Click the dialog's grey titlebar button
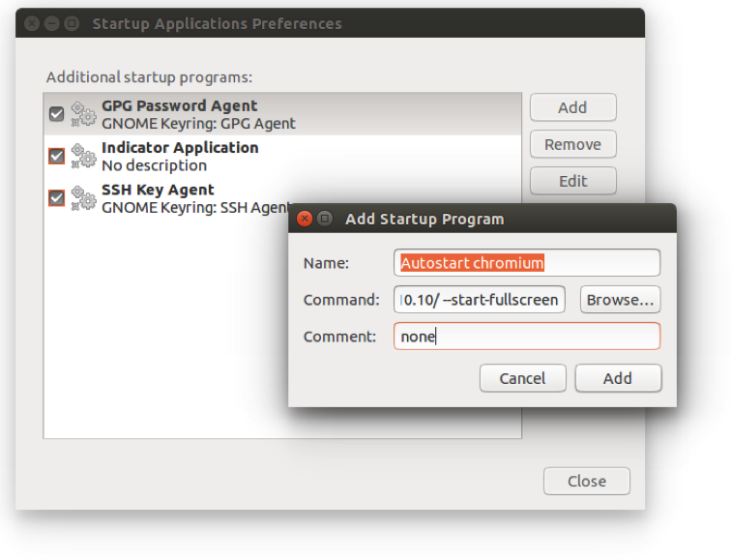 coord(325,219)
